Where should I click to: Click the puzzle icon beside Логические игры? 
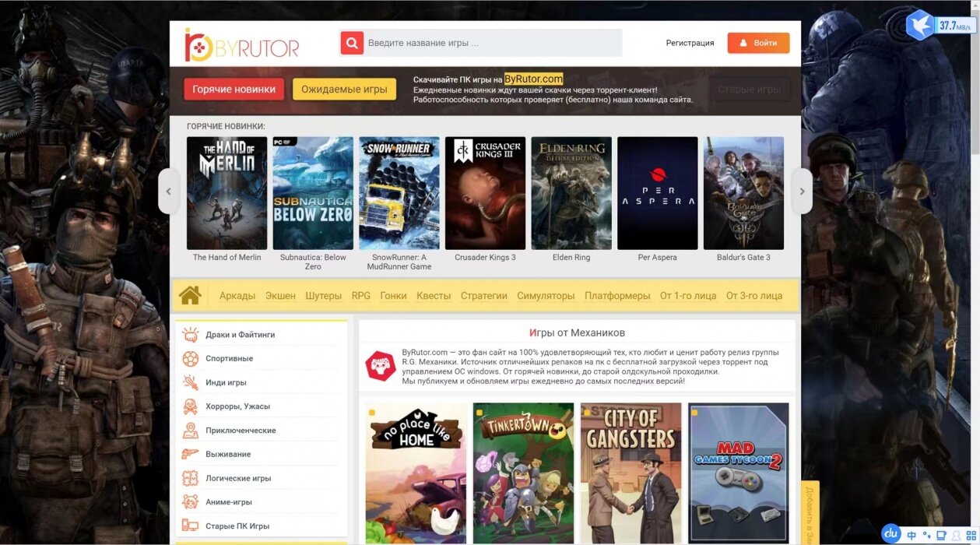190,478
